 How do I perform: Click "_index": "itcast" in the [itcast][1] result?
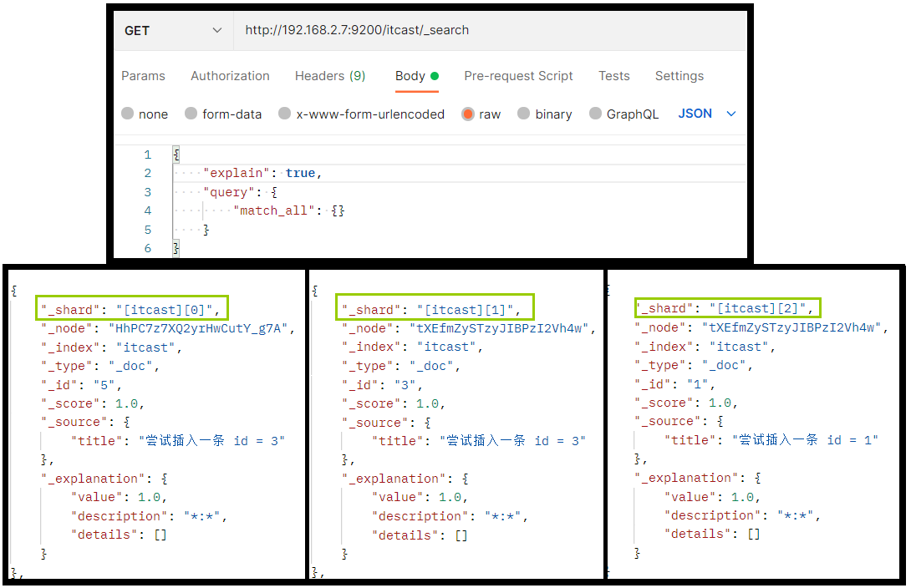[409, 347]
